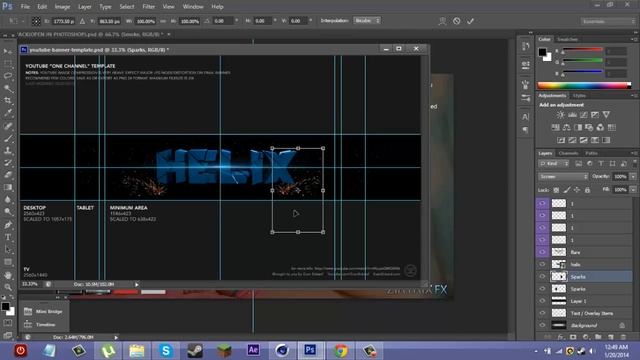Open the Screen blend mode dropdown
The image size is (640, 360).
(x=563, y=177)
